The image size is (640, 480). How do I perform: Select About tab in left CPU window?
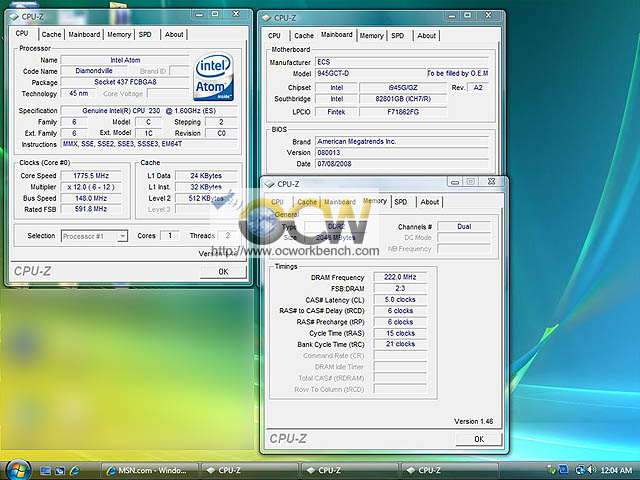click(x=174, y=35)
